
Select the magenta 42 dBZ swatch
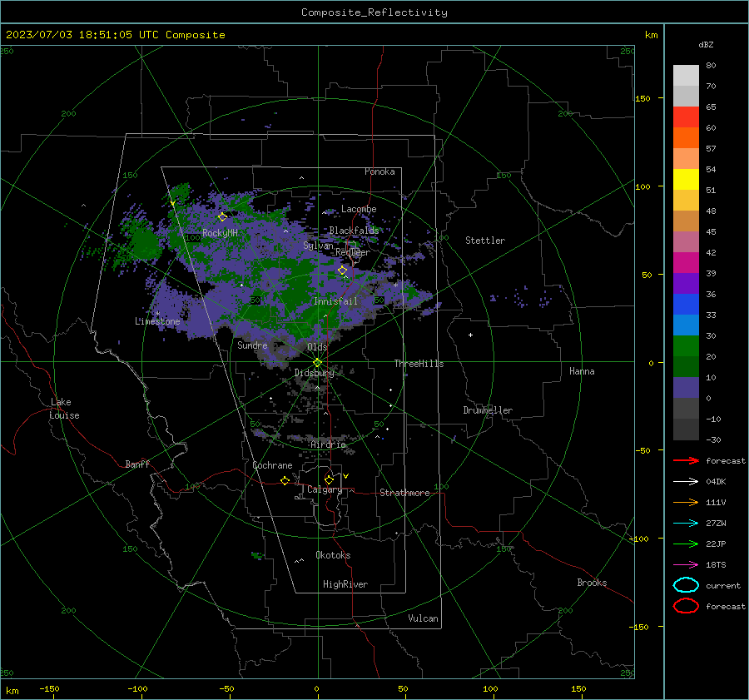[x=686, y=262]
